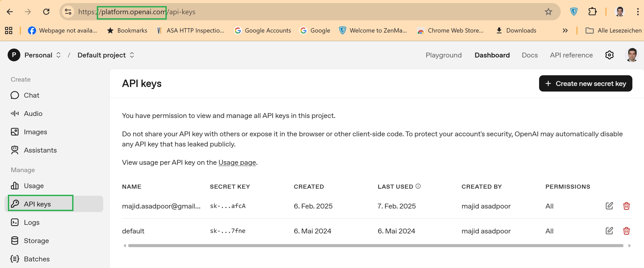644x268 pixels.
Task: Bookmark this page with the star icon
Action: [548, 12]
